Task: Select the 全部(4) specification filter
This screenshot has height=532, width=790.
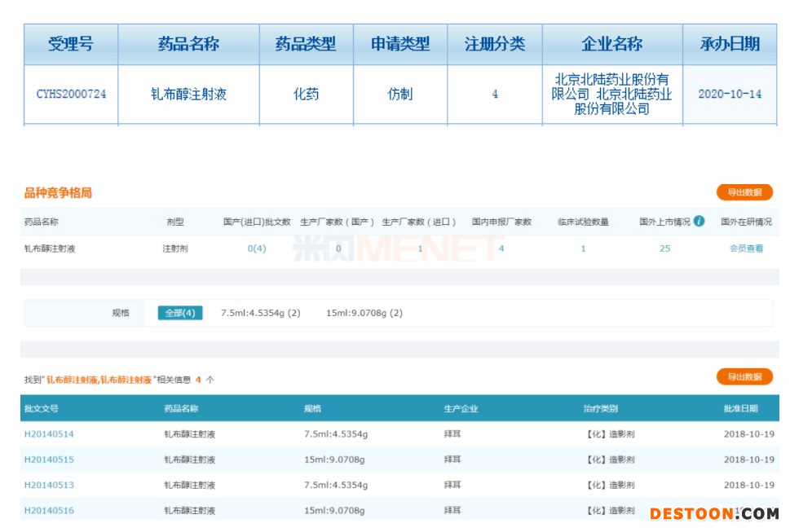Action: point(180,313)
